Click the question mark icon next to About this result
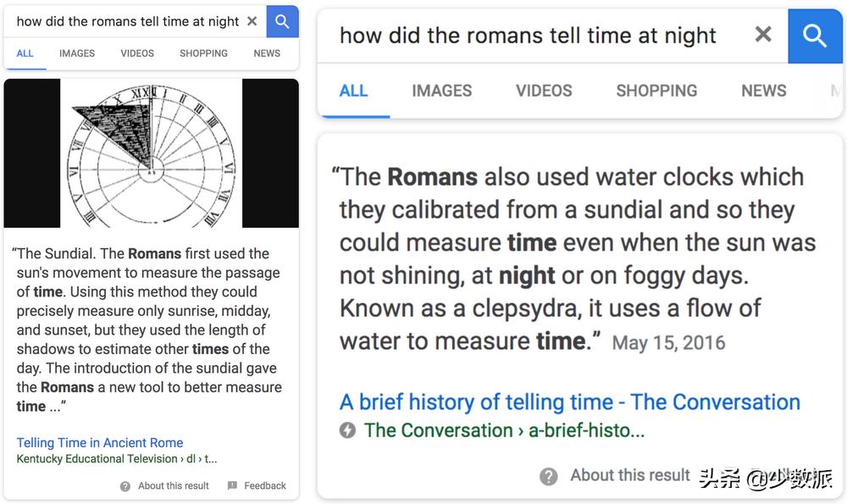The width and height of the screenshot is (847, 504). coord(550,475)
